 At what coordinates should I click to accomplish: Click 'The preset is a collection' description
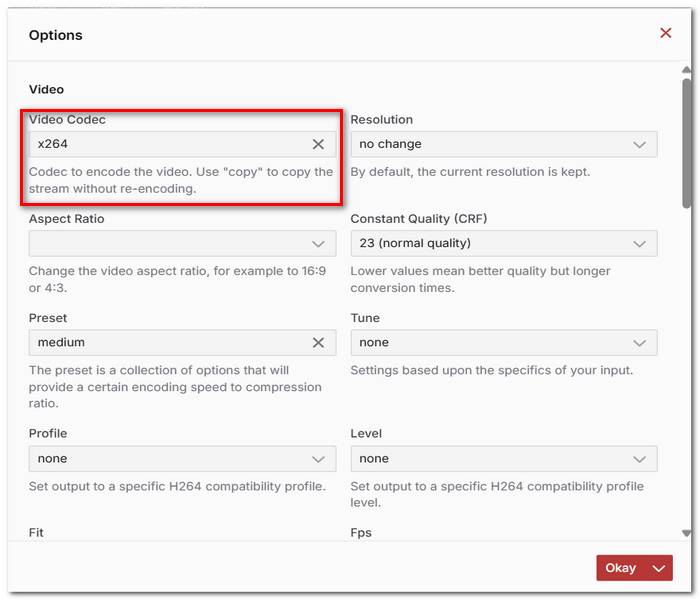(175, 387)
